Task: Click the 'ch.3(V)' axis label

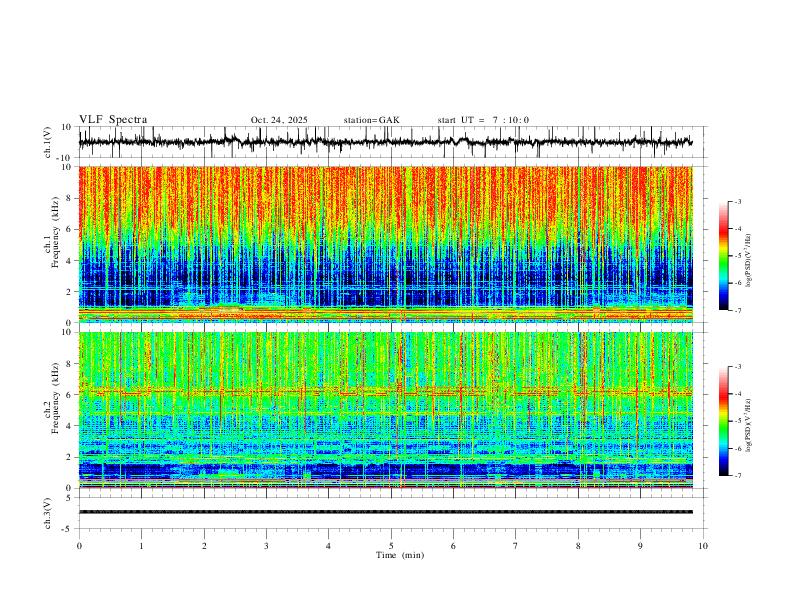Action: point(48,514)
